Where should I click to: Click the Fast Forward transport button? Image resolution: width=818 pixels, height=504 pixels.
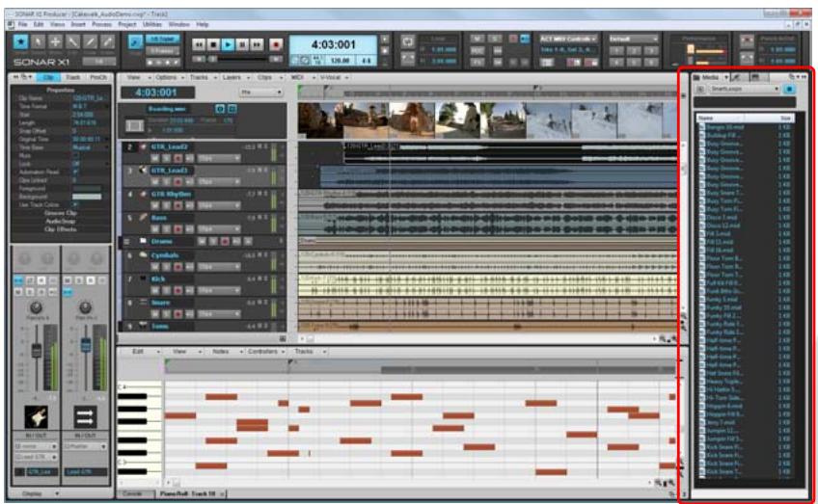[x=257, y=45]
